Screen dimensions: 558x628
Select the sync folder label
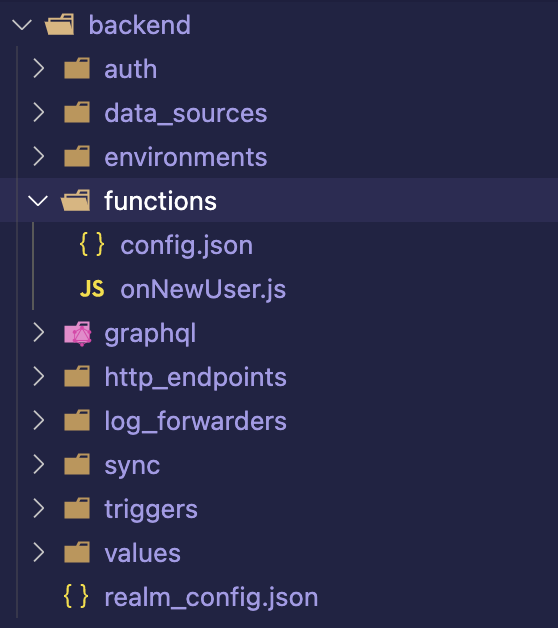click(132, 467)
